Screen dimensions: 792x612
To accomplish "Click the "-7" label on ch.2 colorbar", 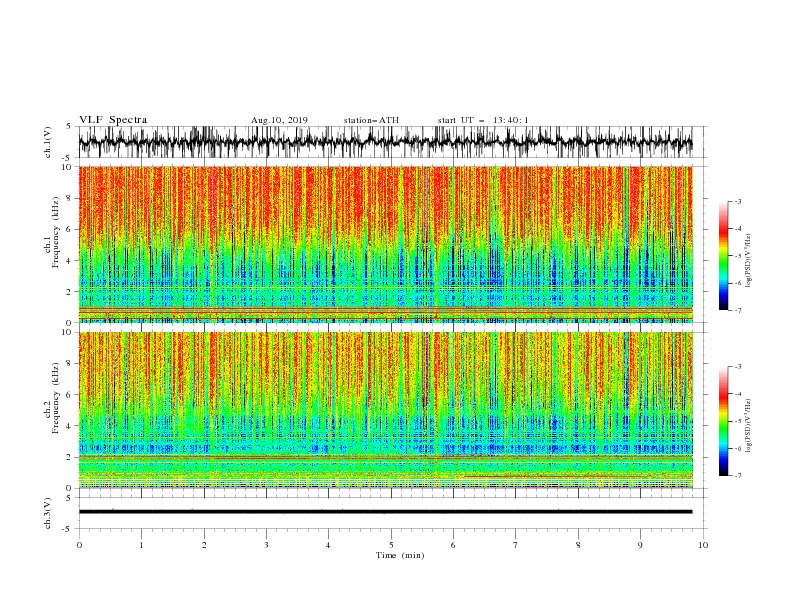I will pos(738,476).
